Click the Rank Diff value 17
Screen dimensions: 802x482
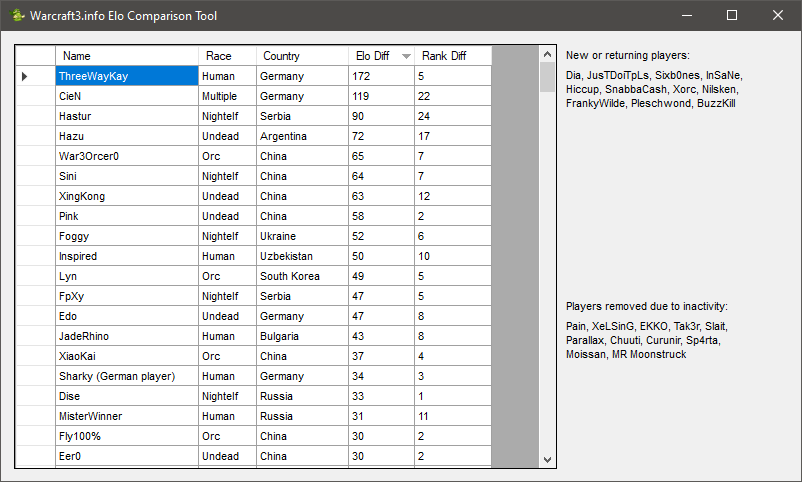[x=453, y=136]
